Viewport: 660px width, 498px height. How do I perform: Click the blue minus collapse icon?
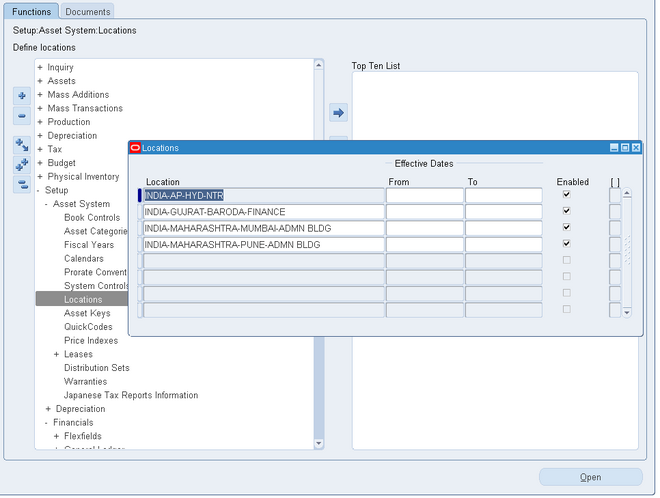click(22, 116)
